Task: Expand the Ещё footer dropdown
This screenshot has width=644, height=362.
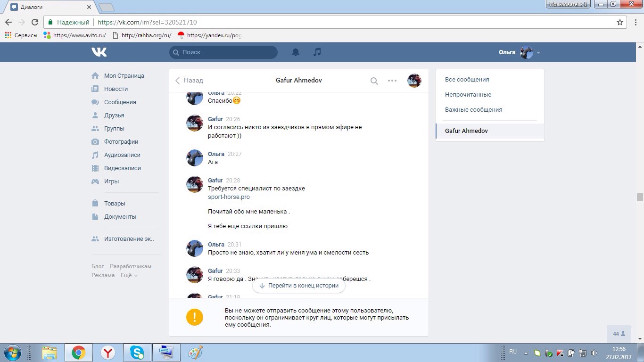Action: 129,275
